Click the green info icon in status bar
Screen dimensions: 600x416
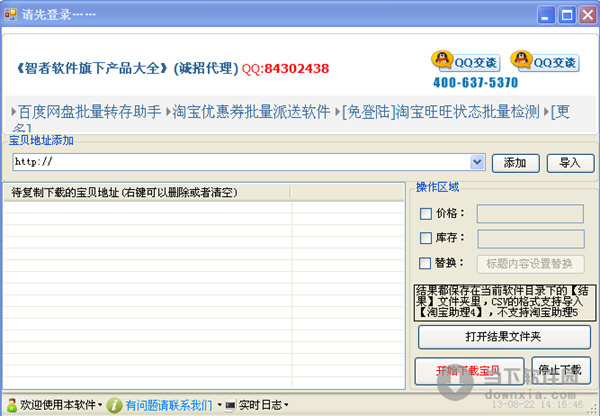(x=114, y=405)
